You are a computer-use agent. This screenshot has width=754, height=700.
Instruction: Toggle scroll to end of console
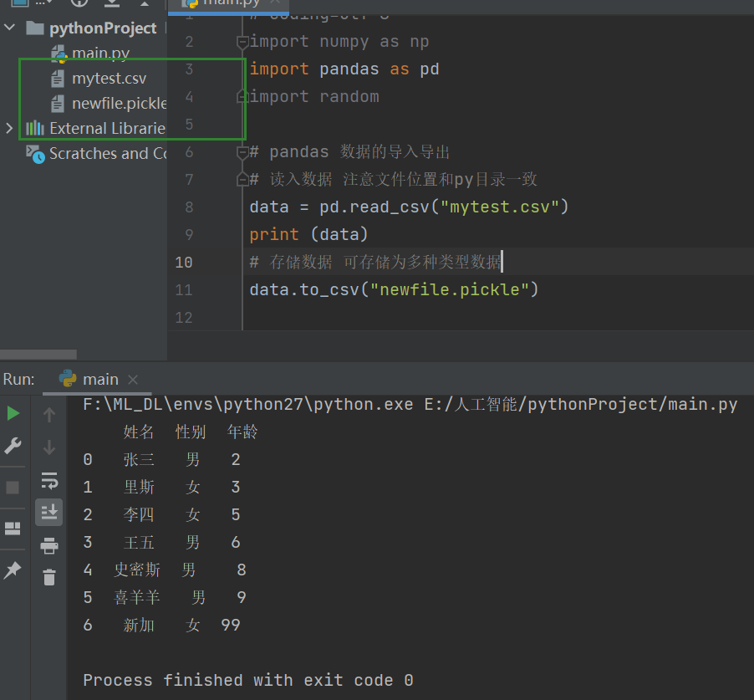49,512
